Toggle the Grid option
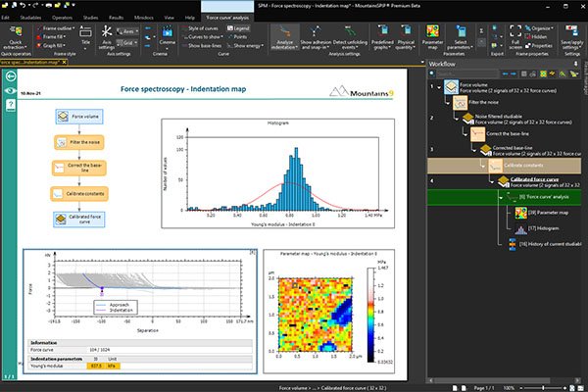Viewport: 588px width, 392px height. 126,43
